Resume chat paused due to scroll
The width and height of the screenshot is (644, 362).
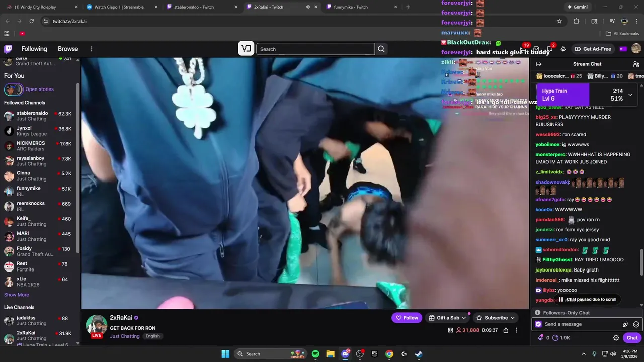coord(587,299)
